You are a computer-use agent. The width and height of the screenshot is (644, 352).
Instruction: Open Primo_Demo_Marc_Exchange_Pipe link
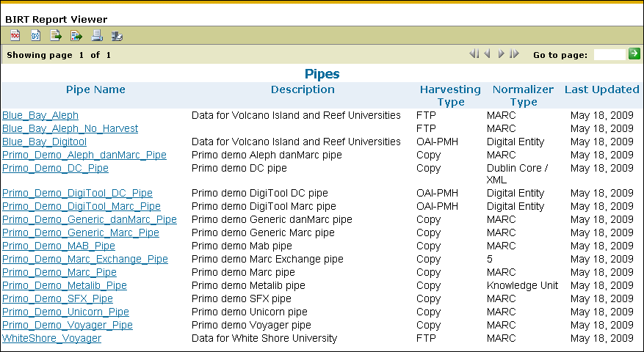(85, 259)
